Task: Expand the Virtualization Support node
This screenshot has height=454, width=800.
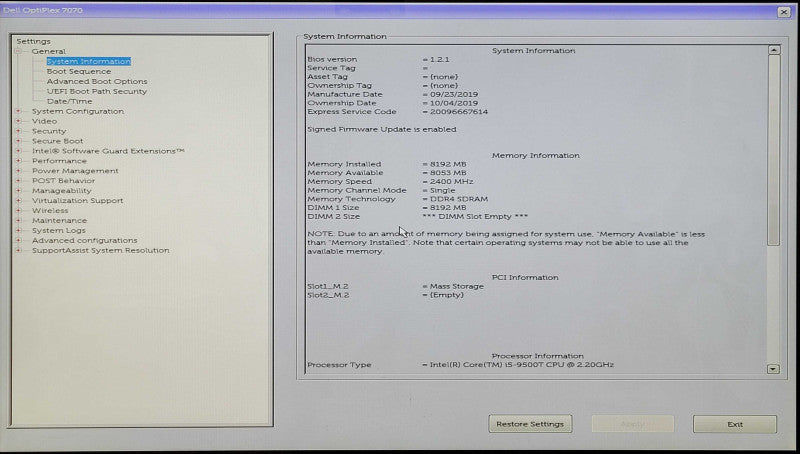Action: [18, 201]
